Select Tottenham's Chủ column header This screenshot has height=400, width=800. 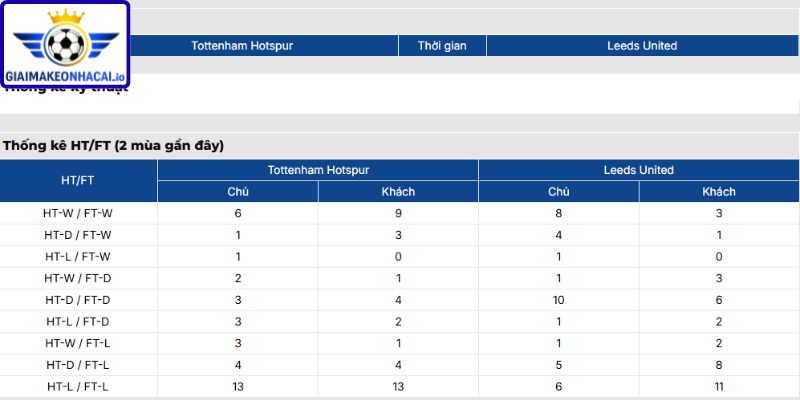coord(238,192)
